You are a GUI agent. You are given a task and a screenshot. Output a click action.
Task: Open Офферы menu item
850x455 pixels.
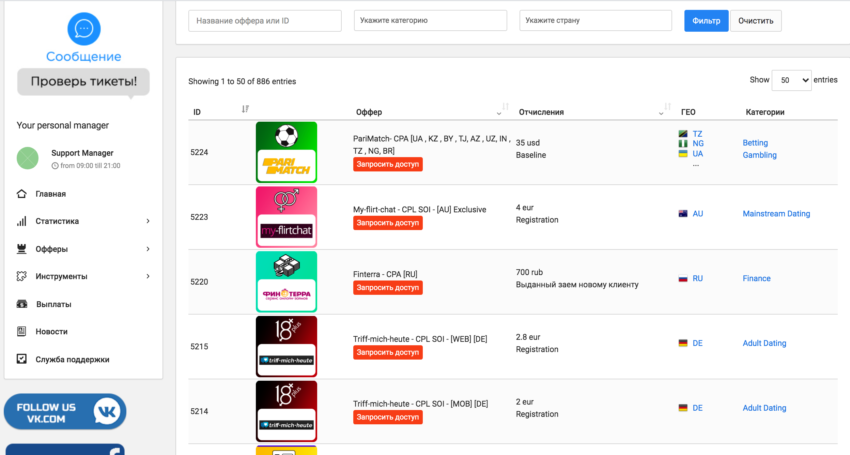pos(51,249)
